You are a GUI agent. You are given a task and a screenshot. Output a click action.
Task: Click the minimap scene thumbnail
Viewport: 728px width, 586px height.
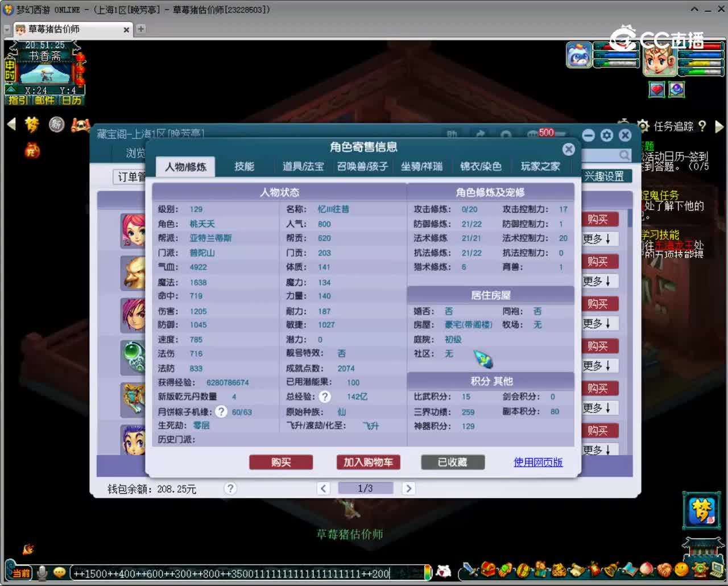(44, 74)
